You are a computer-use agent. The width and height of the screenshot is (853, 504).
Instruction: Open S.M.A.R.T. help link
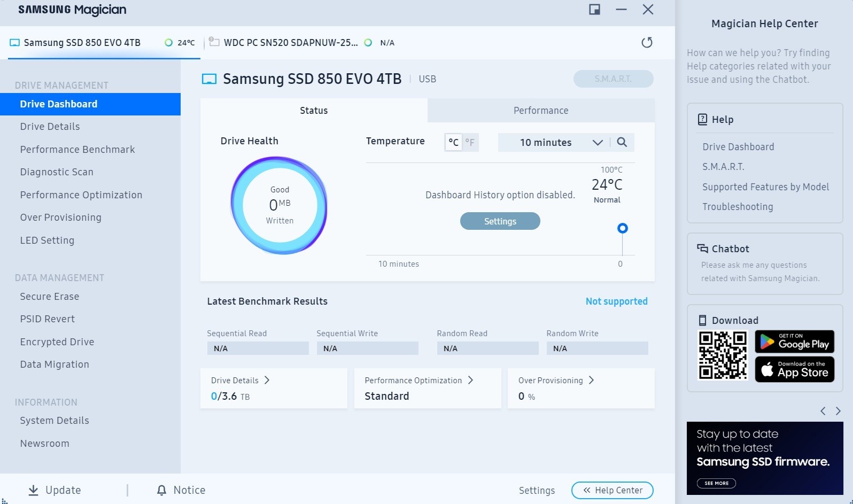723,167
